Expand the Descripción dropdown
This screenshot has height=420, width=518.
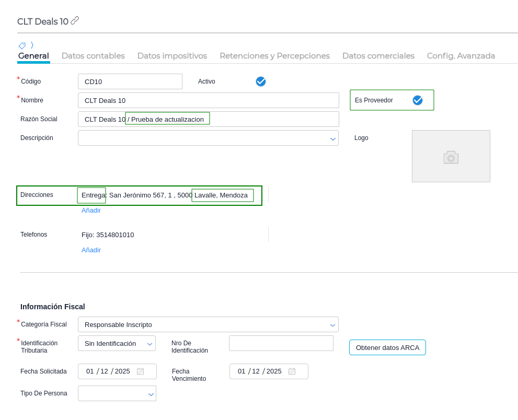332,138
